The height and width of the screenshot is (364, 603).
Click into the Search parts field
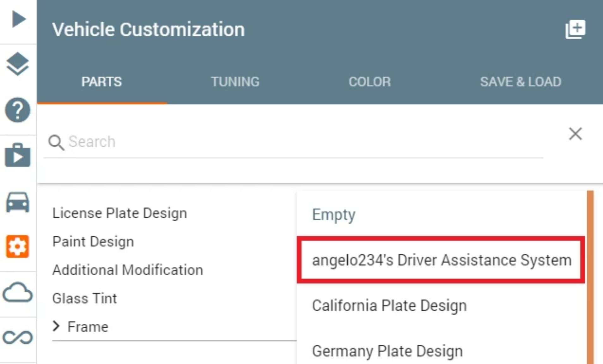coord(284,142)
